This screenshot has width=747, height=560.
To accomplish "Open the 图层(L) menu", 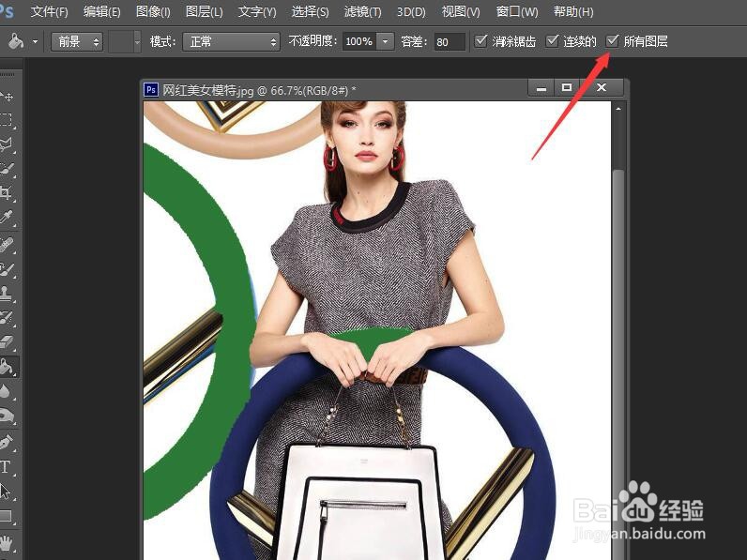I will pos(204,11).
